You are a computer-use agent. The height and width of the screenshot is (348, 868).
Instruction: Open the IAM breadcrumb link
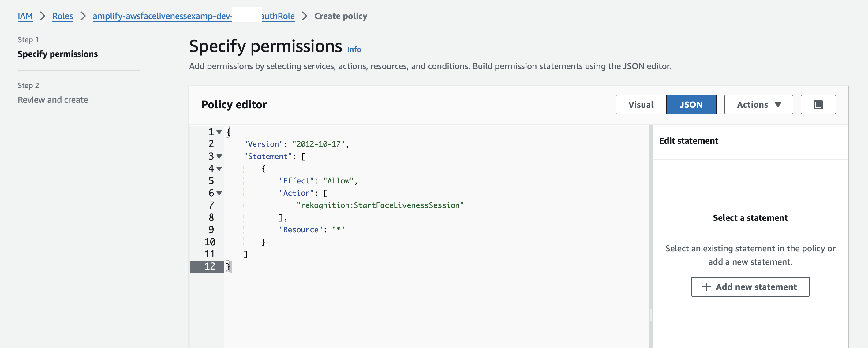(25, 16)
